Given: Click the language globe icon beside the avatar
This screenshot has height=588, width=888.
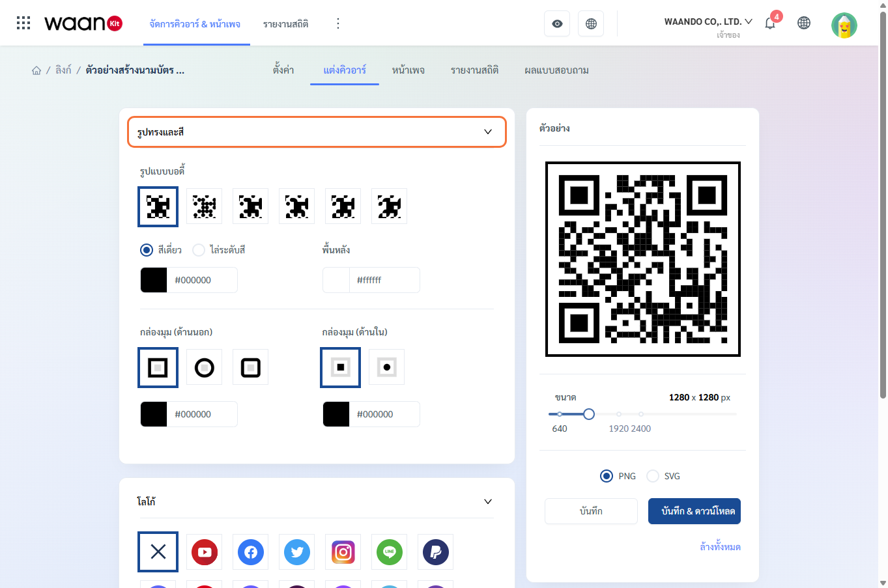Looking at the screenshot, I should point(804,23).
